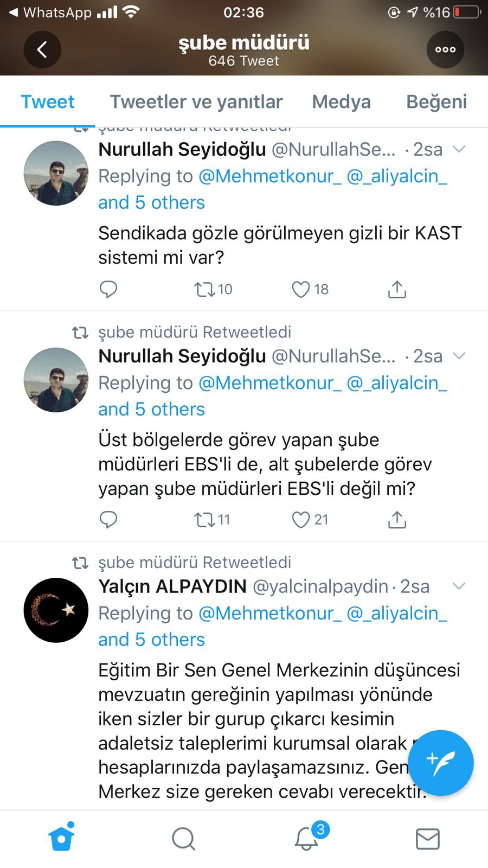Expand chevron menu on EBS'li tweet
Viewport: 488px width, 868px height.
[459, 356]
